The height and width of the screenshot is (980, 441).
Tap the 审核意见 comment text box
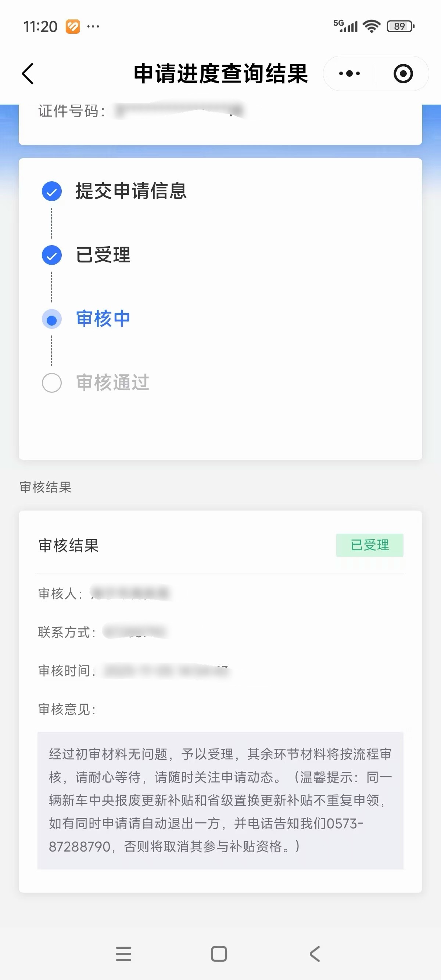(x=220, y=801)
